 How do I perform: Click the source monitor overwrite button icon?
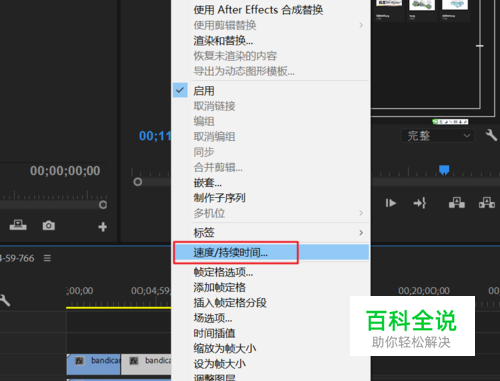(x=18, y=225)
